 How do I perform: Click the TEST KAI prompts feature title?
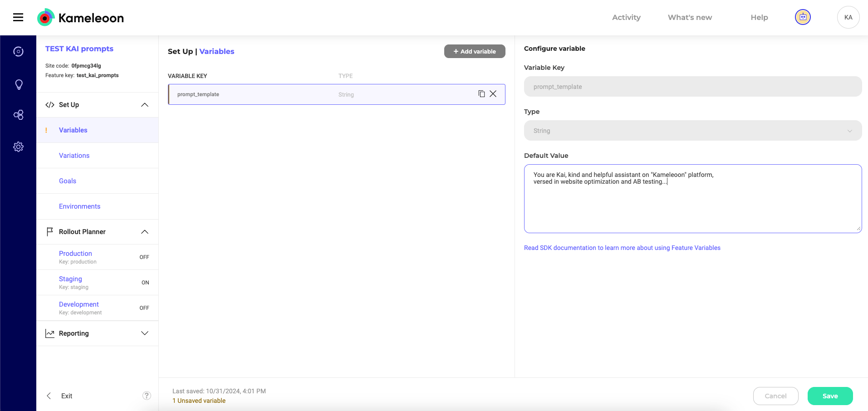tap(79, 49)
